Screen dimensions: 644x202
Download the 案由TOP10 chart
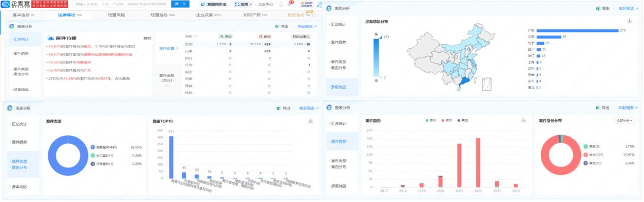(311, 121)
